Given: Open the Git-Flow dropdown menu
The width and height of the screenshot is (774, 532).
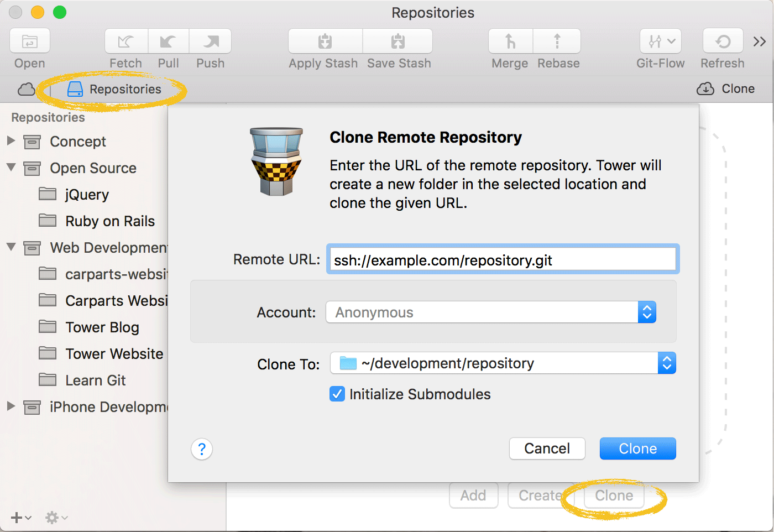Looking at the screenshot, I should tap(661, 41).
